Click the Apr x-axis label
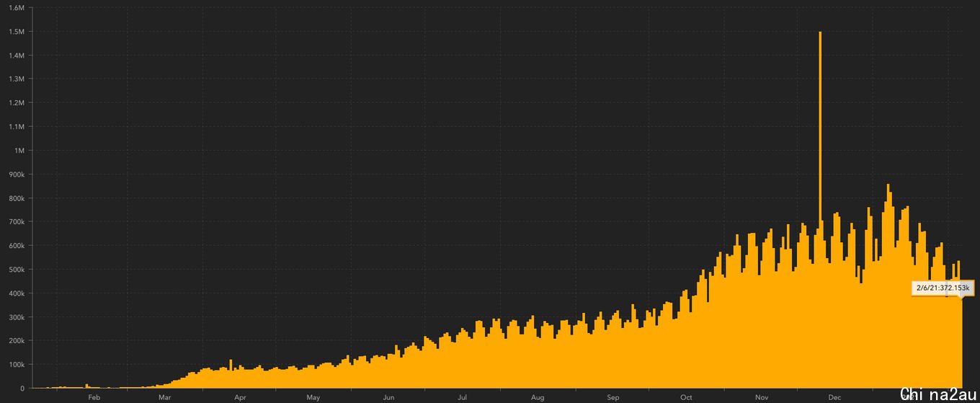Screen dimensions: 980x403 click(241, 397)
